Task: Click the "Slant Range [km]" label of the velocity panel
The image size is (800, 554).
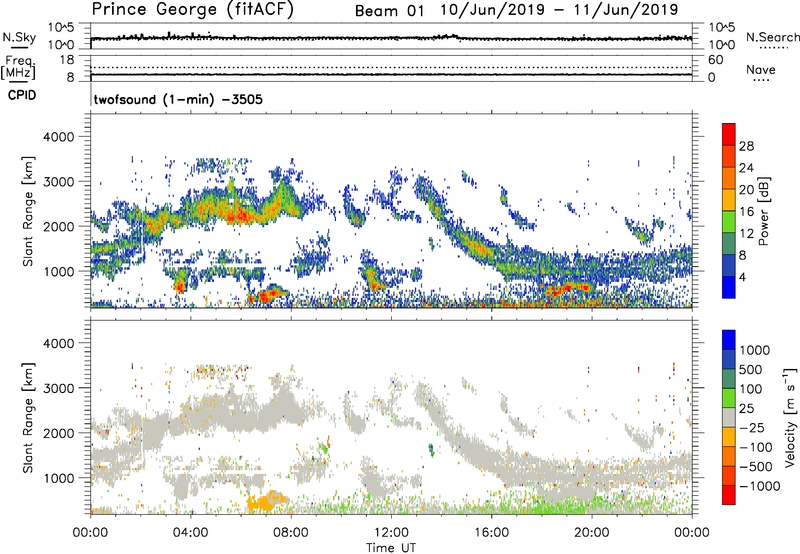Action: (28, 417)
